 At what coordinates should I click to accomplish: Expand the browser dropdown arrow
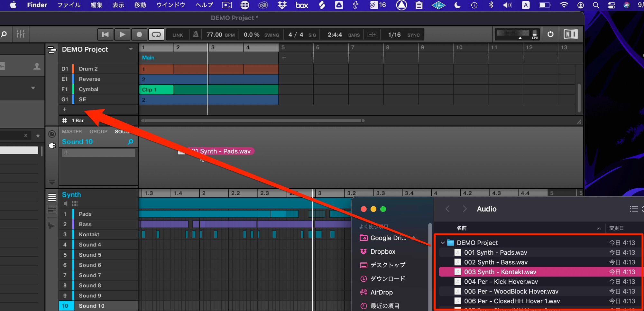[33, 88]
